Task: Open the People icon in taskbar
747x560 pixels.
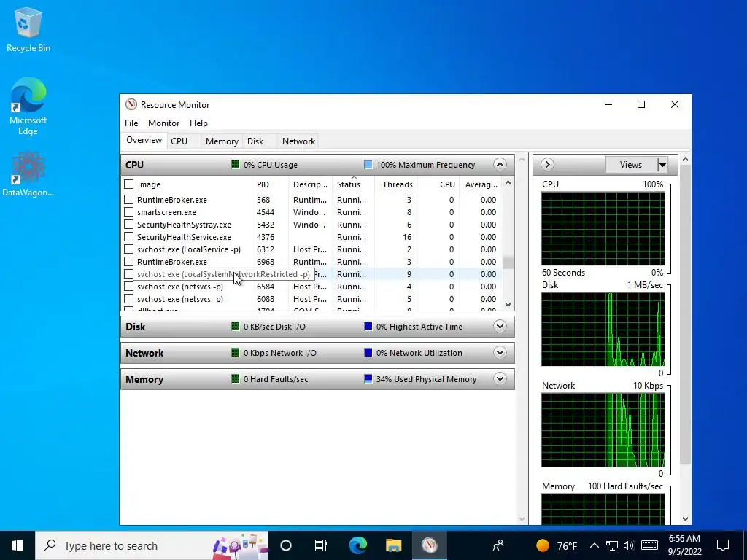Action: click(498, 545)
